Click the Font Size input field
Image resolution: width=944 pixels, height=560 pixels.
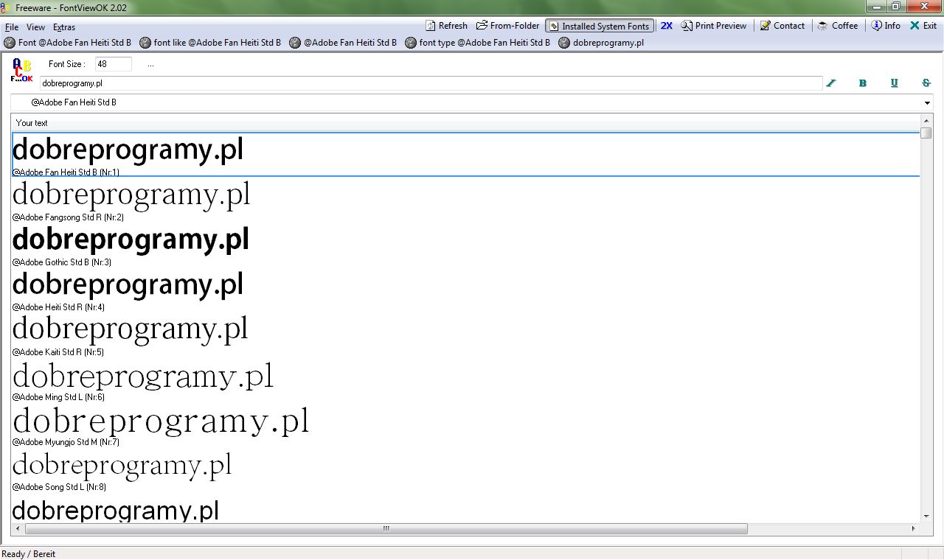coord(114,64)
